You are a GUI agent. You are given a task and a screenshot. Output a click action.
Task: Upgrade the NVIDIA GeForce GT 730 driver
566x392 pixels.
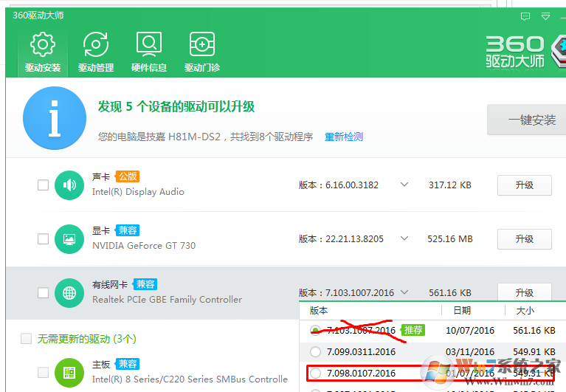(525, 239)
